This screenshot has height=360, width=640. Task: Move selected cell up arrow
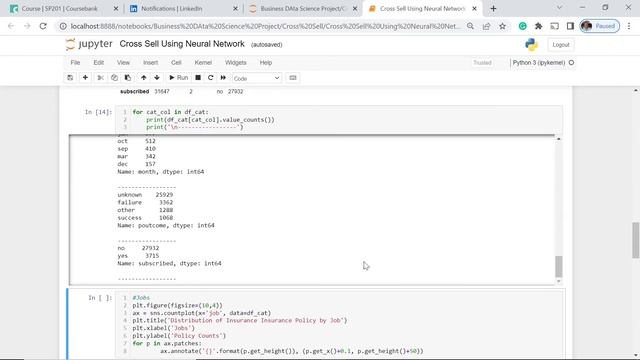click(x=144, y=78)
